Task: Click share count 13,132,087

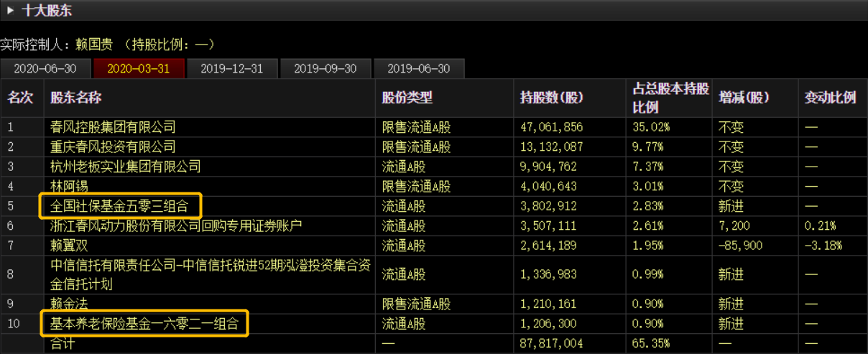Action: (x=551, y=147)
